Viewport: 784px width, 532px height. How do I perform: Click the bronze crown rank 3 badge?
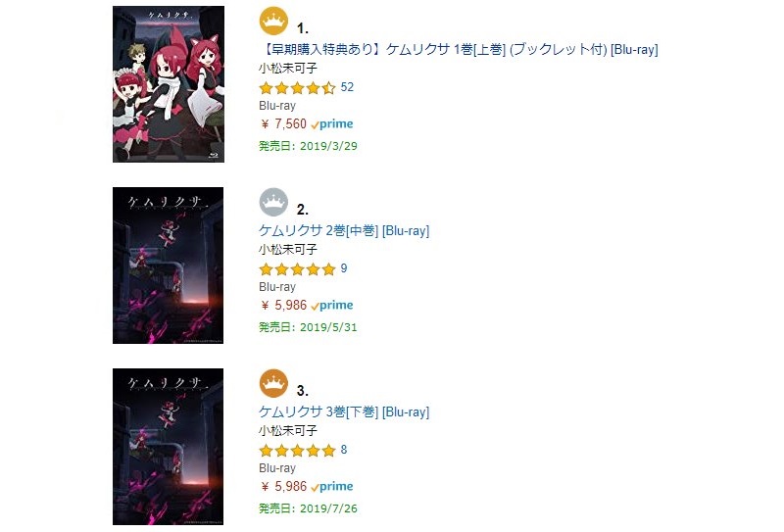coord(272,384)
